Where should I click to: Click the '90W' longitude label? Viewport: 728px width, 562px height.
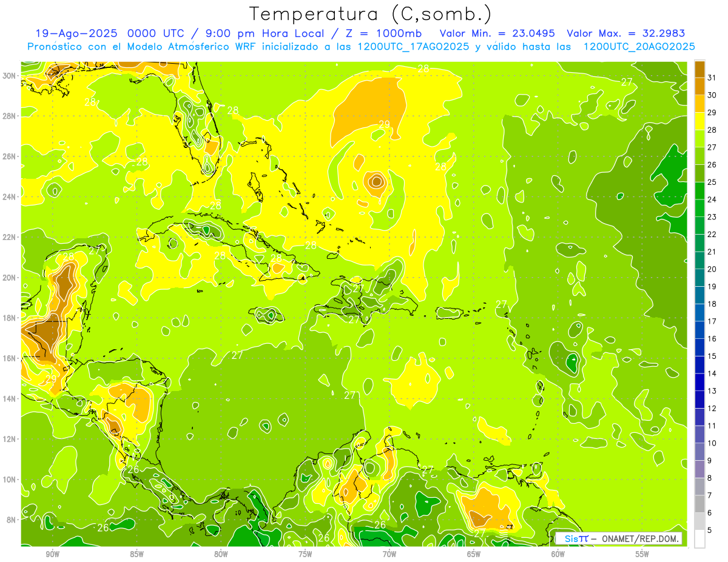click(x=53, y=554)
